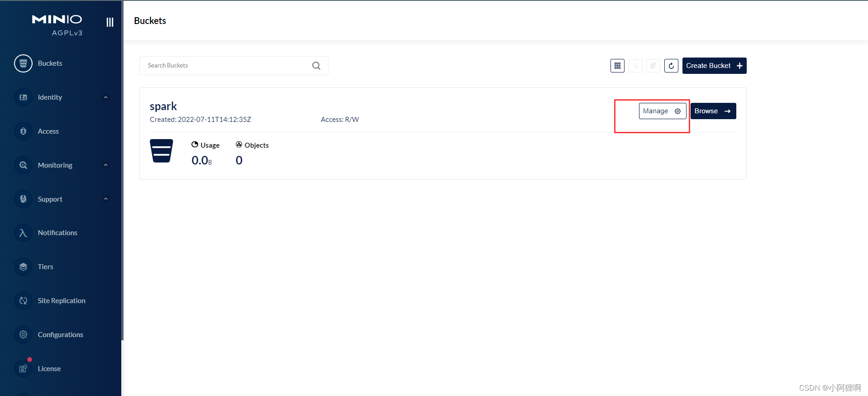The image size is (868, 396).
Task: Click the Configurations gear icon
Action: tap(23, 335)
